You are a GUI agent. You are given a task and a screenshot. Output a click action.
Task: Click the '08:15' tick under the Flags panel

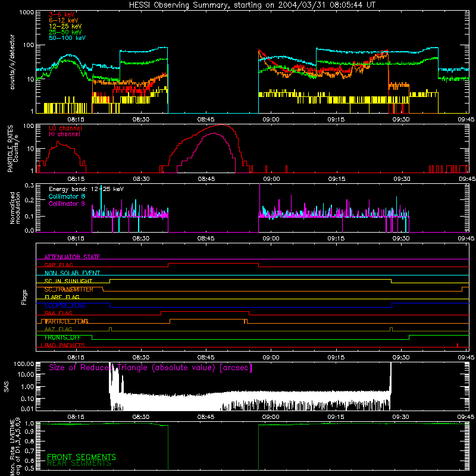[x=76, y=358]
